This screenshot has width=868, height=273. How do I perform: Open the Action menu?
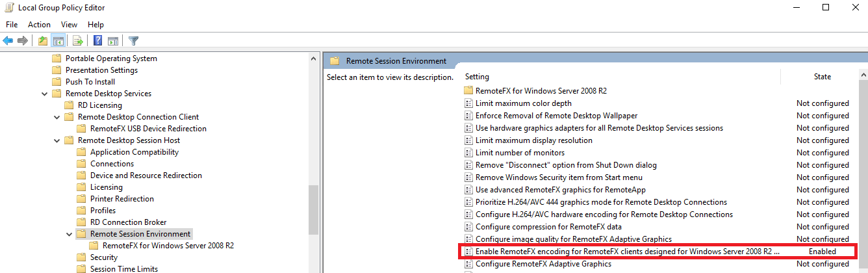pos(39,25)
